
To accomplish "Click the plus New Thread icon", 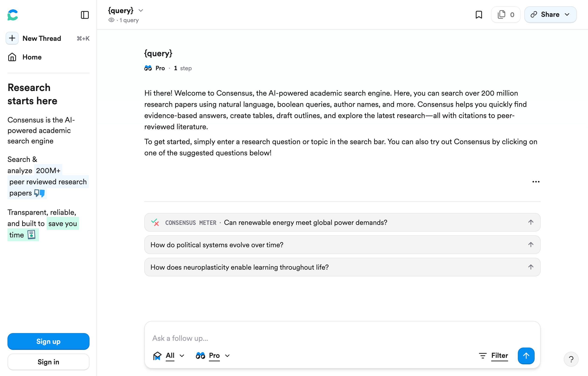I will click(x=12, y=38).
